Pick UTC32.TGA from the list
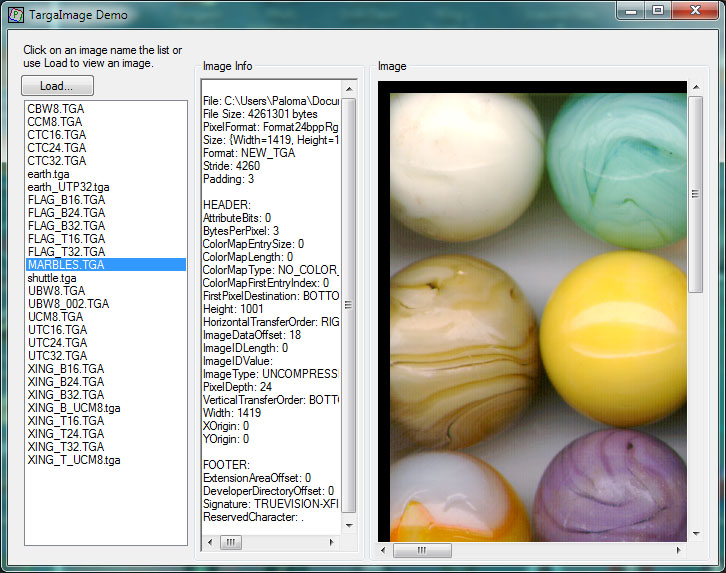 pos(57,356)
